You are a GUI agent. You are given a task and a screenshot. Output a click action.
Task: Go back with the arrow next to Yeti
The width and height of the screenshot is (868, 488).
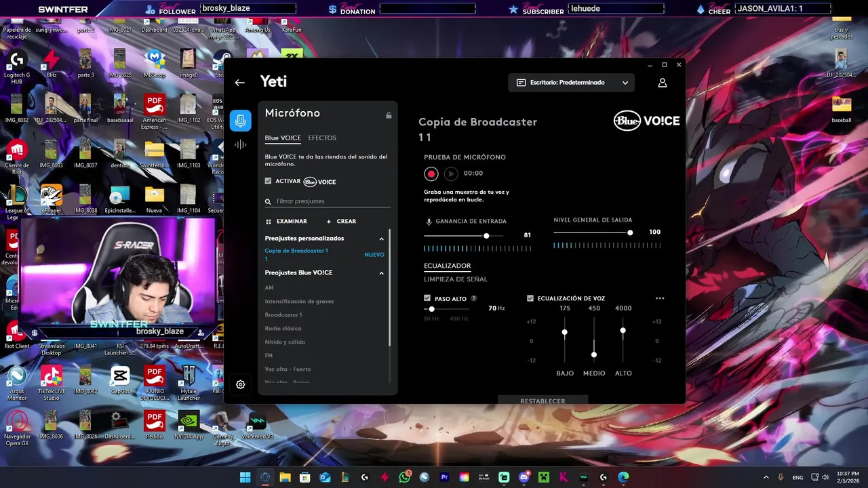239,83
